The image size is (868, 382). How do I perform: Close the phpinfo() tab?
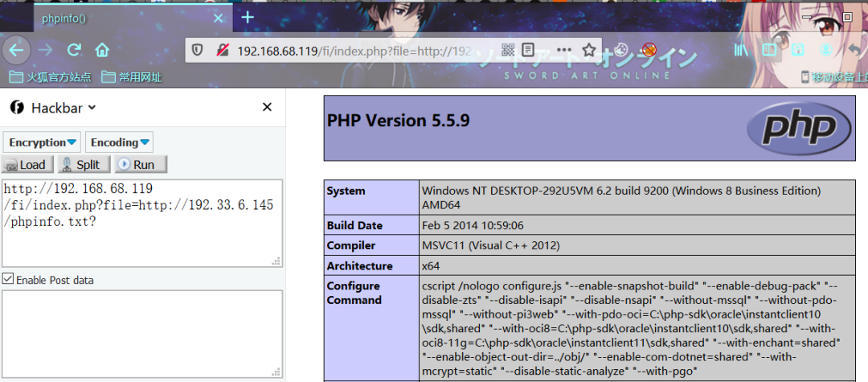218,18
